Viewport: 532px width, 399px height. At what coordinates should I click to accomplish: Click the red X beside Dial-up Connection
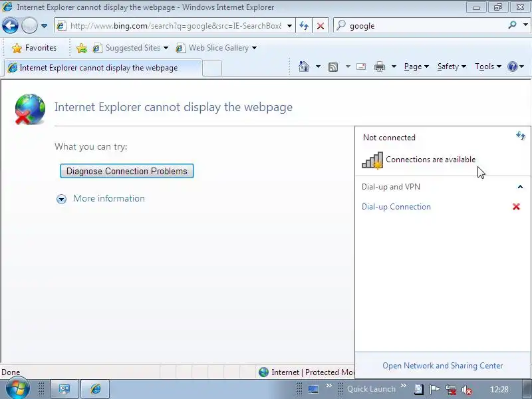pos(516,207)
